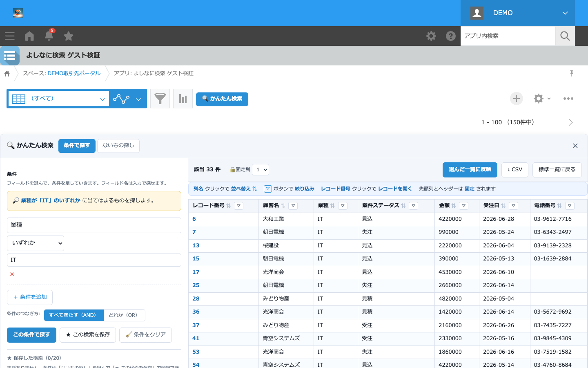Click the breadcrumb home icon
588x368 pixels.
coord(7,74)
